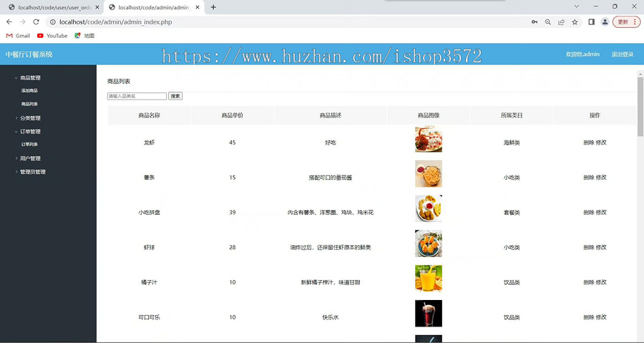This screenshot has height=343, width=644.
Task: Close the admin_index tab
Action: [x=197, y=7]
